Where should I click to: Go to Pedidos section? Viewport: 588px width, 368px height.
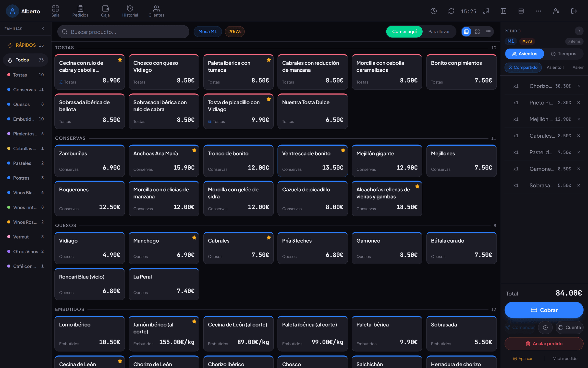coord(80,11)
